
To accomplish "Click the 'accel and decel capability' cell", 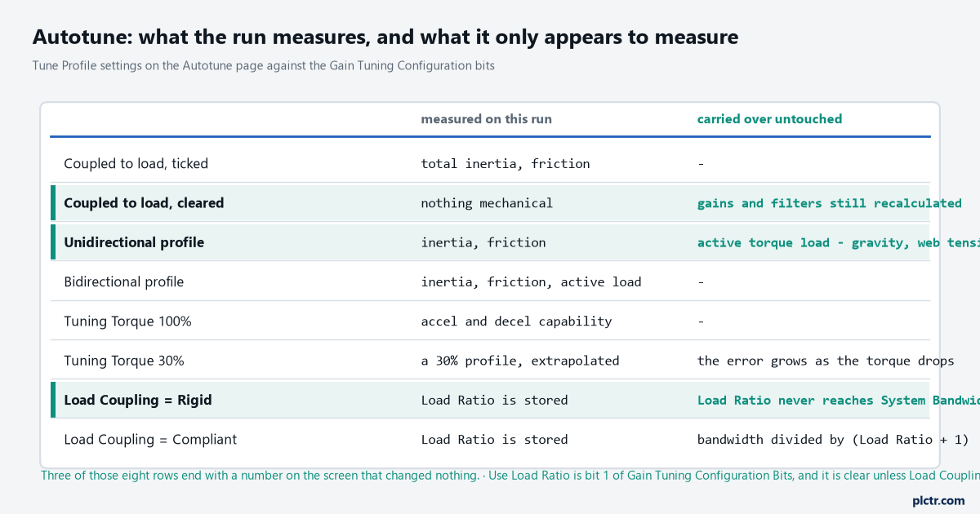I will [x=516, y=321].
